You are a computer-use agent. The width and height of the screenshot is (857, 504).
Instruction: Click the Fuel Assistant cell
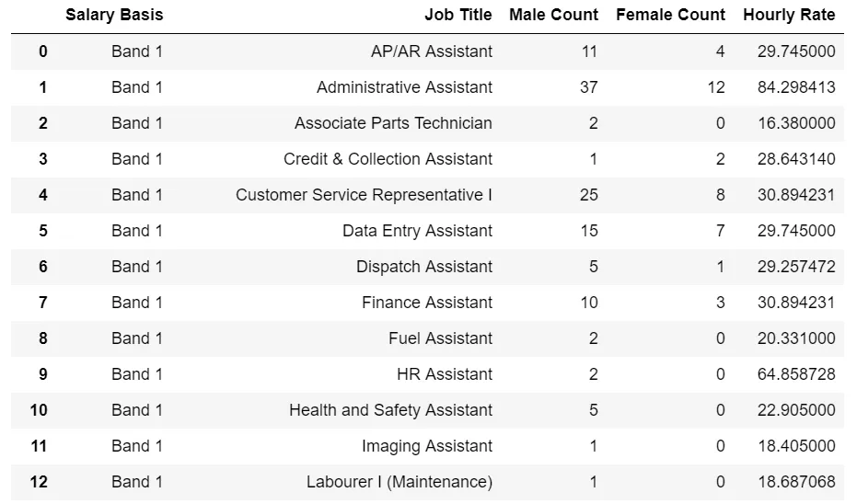pos(440,338)
